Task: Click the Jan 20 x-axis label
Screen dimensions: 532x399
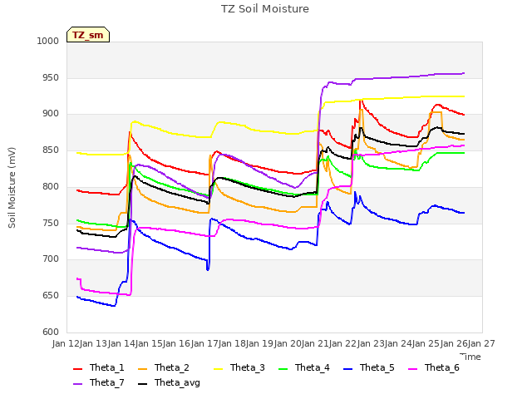Action: click(288, 343)
